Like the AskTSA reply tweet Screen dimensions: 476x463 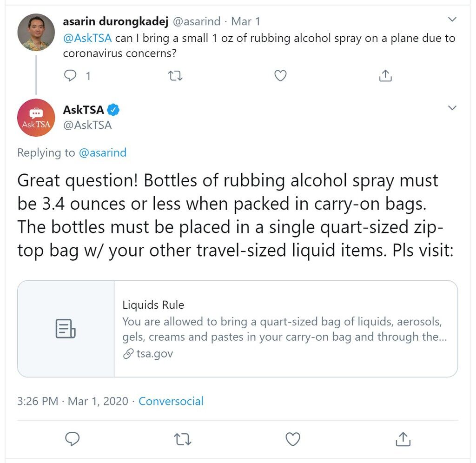pyautogui.click(x=293, y=439)
